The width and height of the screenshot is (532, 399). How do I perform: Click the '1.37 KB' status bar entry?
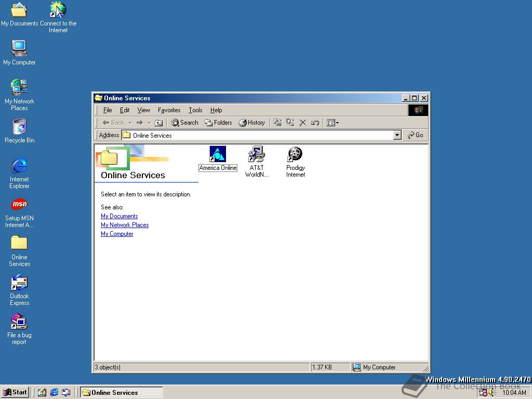[322, 367]
